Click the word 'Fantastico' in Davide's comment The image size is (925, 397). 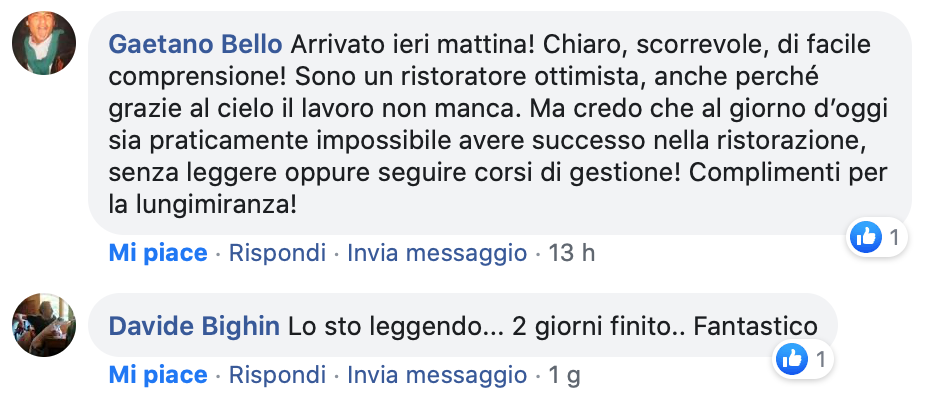pos(755,326)
